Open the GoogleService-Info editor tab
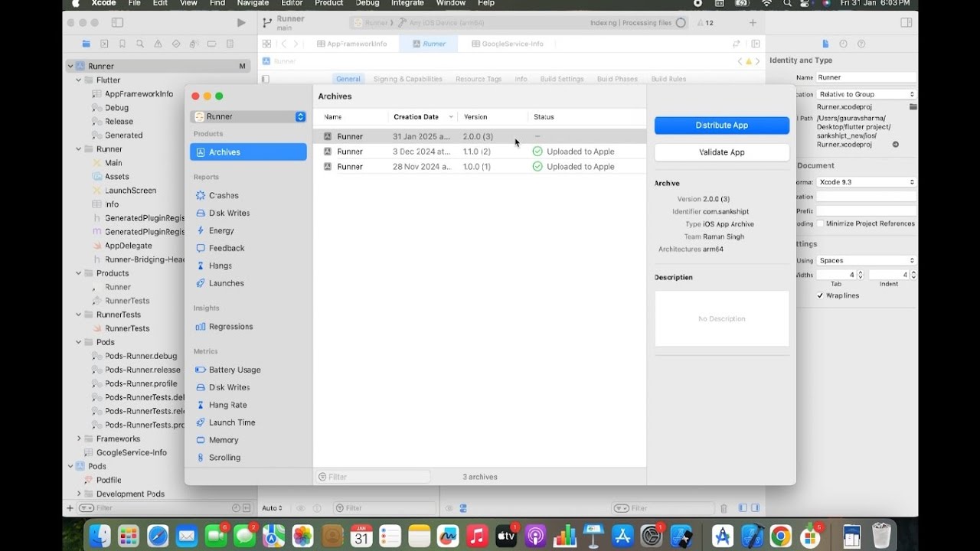The height and width of the screenshot is (551, 980). 508,44
